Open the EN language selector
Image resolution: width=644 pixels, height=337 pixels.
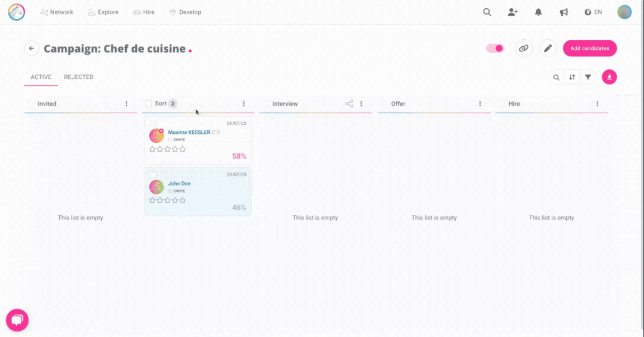coord(593,12)
